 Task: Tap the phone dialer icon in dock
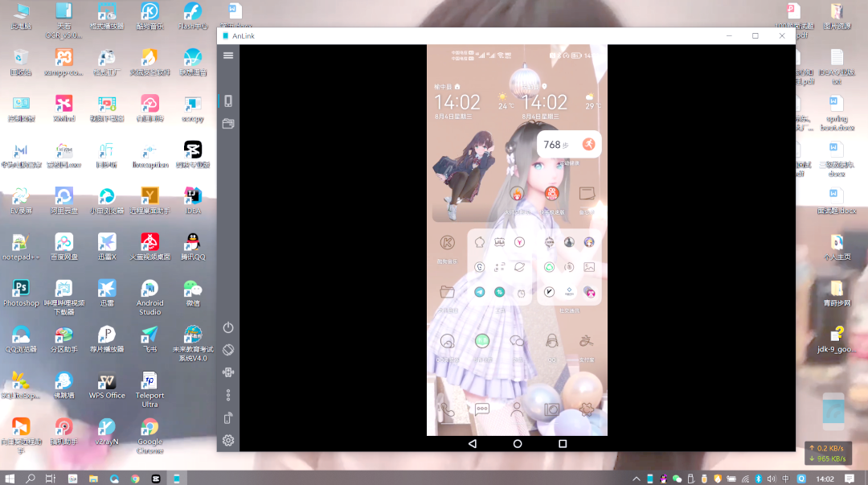click(448, 409)
